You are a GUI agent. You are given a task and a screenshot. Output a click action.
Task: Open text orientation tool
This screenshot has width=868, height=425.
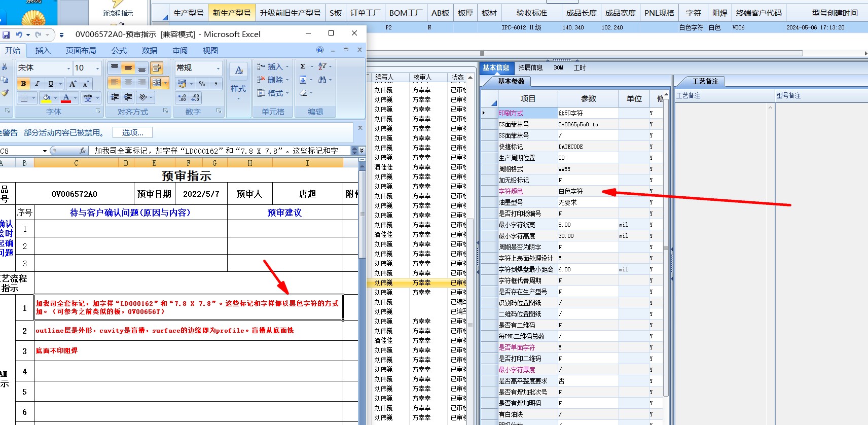pos(143,97)
